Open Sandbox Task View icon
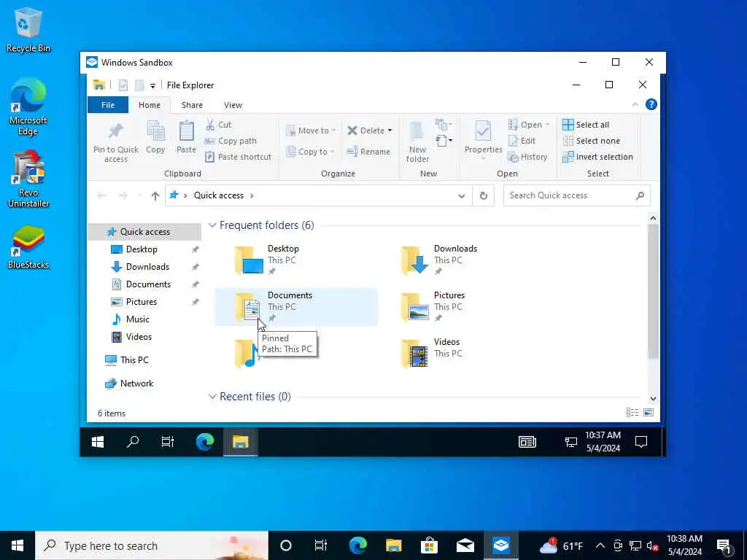The width and height of the screenshot is (747, 560). [x=168, y=442]
